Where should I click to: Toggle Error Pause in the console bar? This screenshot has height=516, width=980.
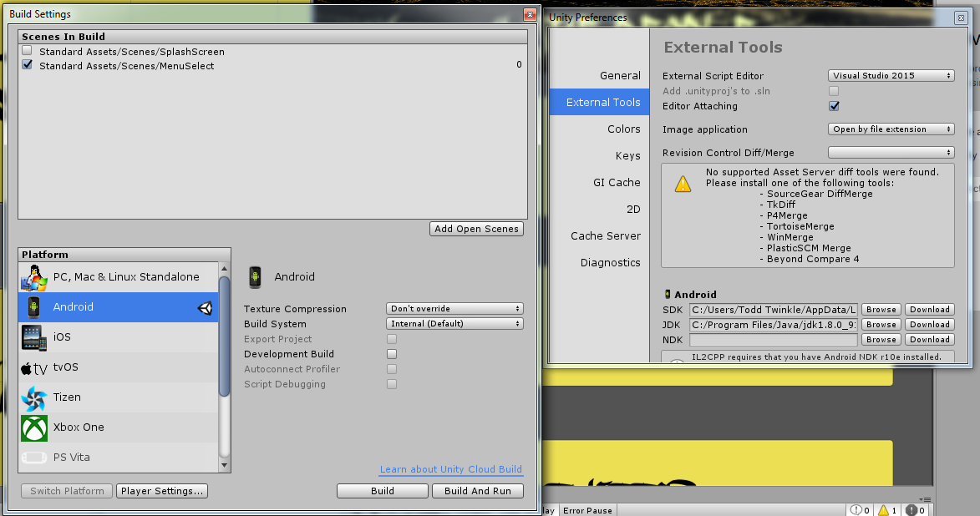pos(587,510)
